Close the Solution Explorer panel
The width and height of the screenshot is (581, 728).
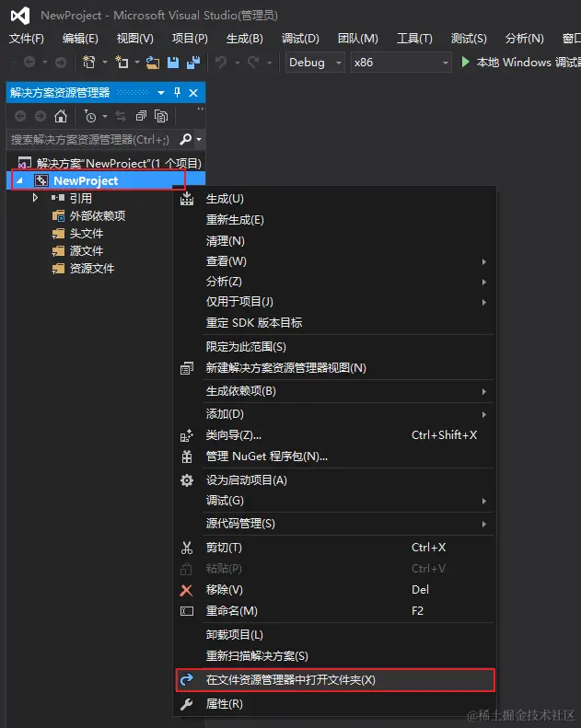(193, 93)
